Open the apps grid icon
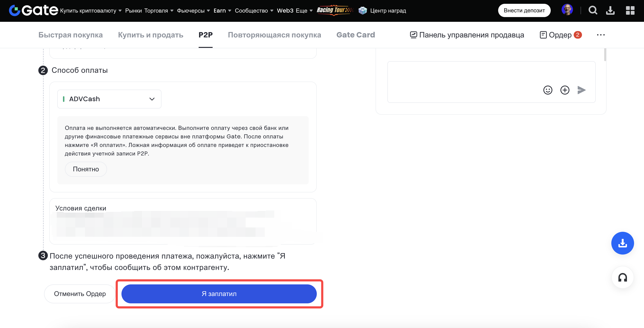 point(630,10)
